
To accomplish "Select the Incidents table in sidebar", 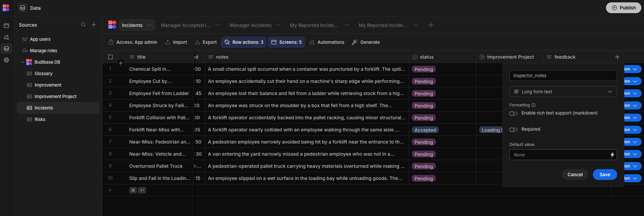I will point(58,108).
